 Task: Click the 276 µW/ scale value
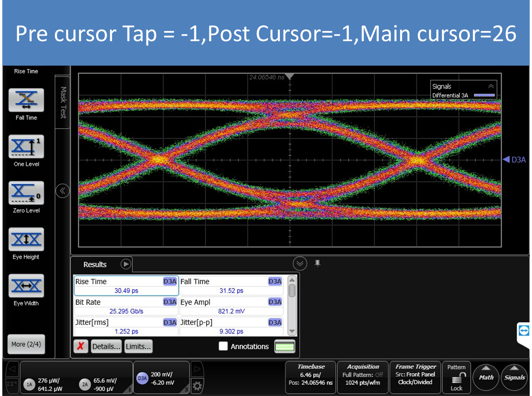49,381
